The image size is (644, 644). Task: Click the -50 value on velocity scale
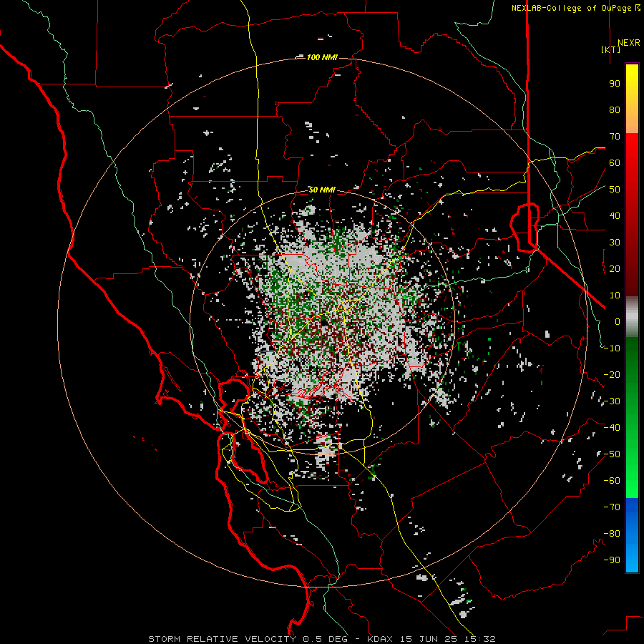612,454
